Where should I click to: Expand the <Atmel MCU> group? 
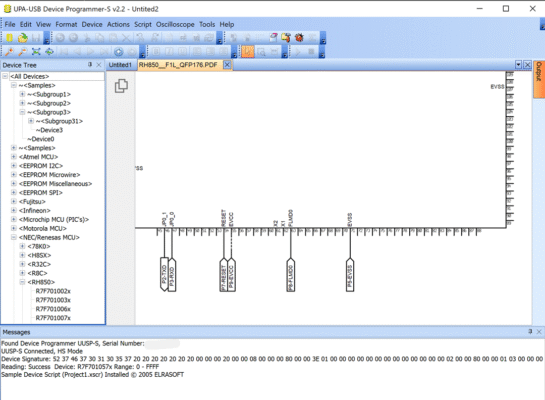click(14, 157)
